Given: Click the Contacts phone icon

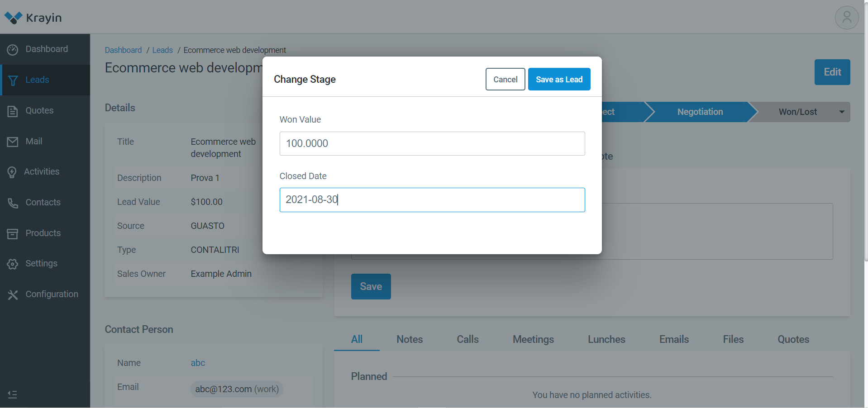Looking at the screenshot, I should tap(13, 203).
